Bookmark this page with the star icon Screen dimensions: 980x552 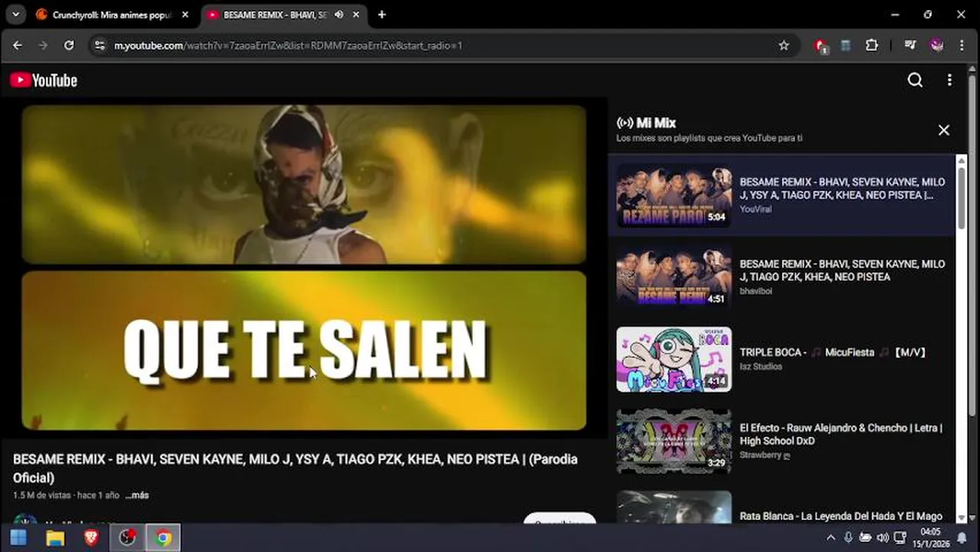point(784,45)
